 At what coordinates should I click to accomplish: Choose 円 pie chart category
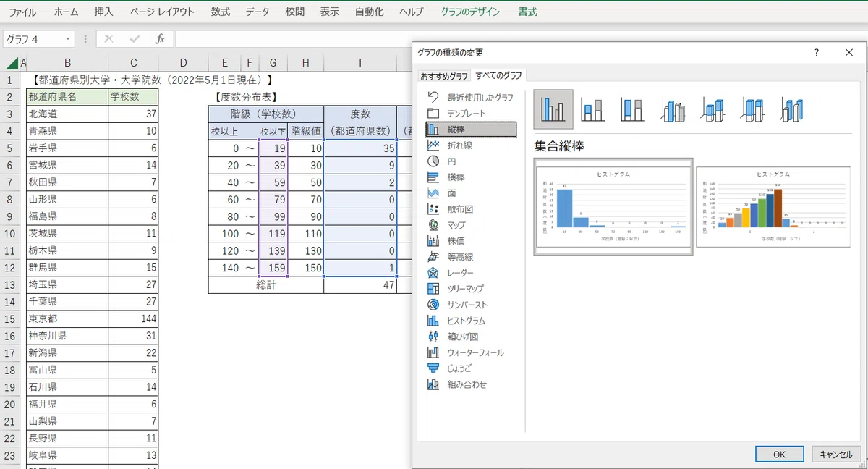click(471, 161)
